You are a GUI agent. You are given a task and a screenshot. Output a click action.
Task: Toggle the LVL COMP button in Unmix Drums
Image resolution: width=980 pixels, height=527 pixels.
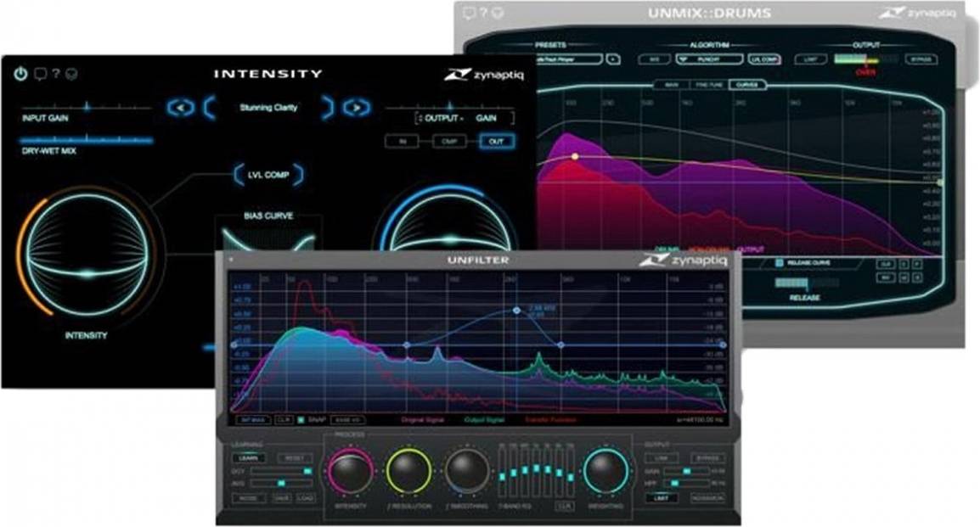pos(764,59)
